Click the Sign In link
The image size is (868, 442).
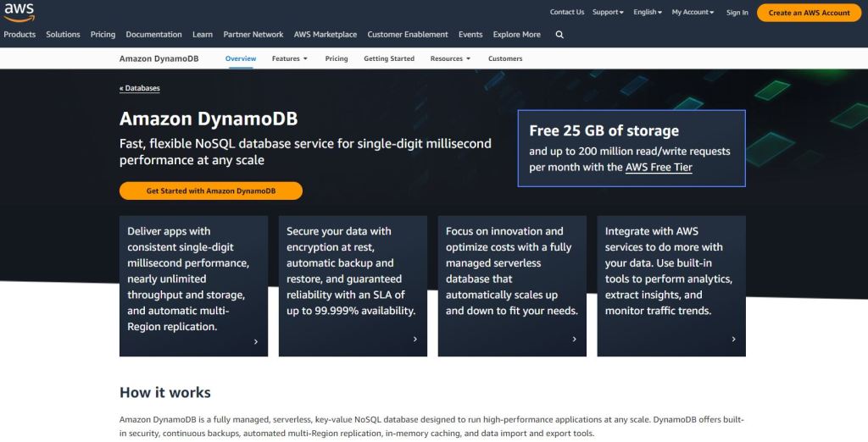pos(737,12)
